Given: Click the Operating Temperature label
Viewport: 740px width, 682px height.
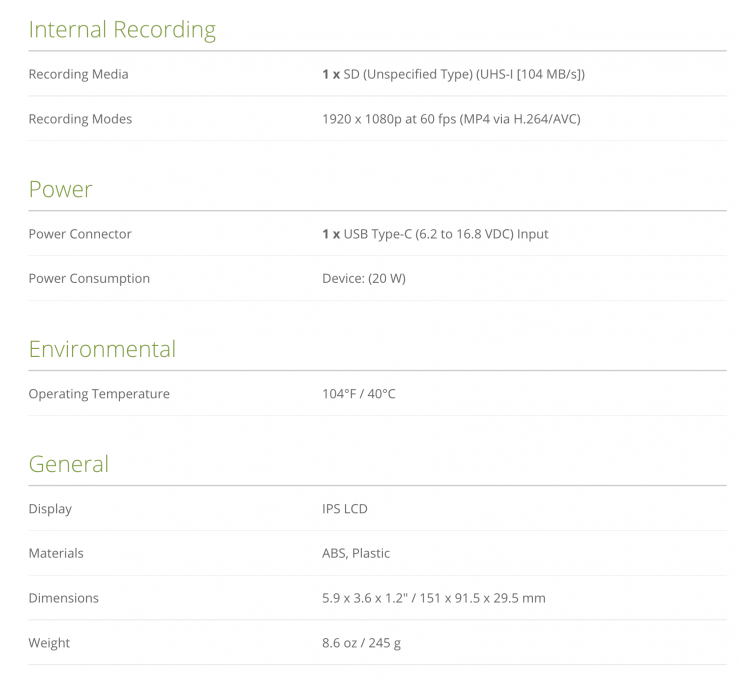Looking at the screenshot, I should point(99,394).
